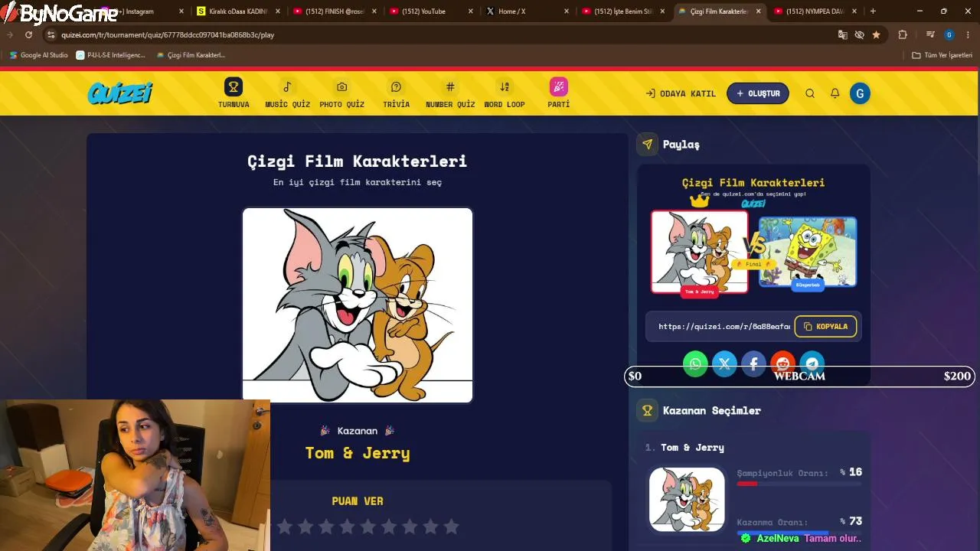
Task: Share result via Telegram
Action: [x=812, y=364]
